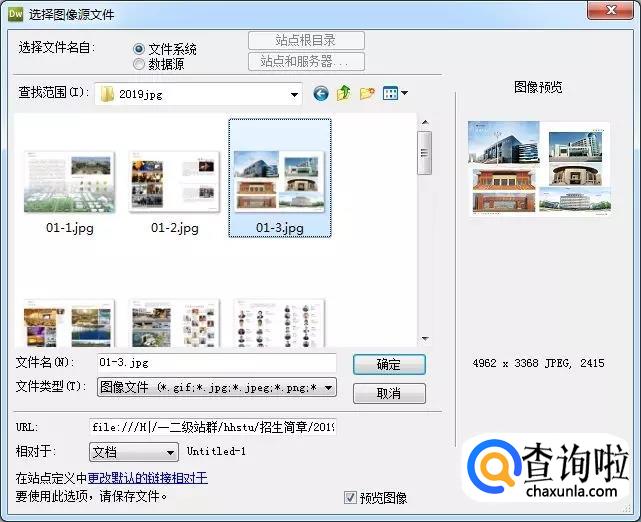This screenshot has height=522, width=641.
Task: Click the 确定 button
Action: coord(388,365)
